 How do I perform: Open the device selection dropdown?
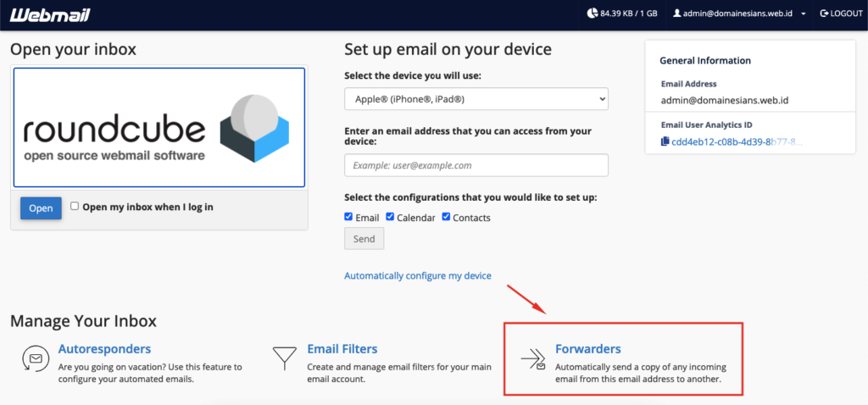click(476, 99)
